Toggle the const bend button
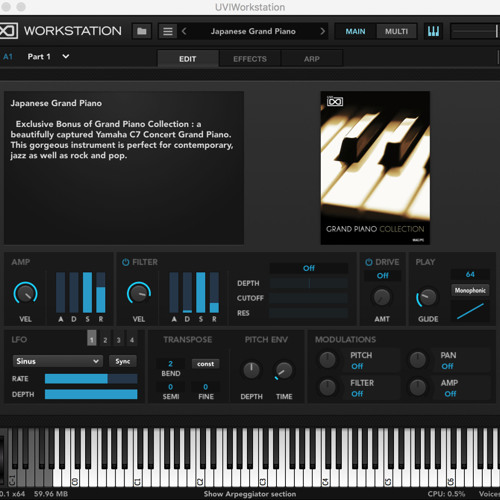 click(205, 364)
